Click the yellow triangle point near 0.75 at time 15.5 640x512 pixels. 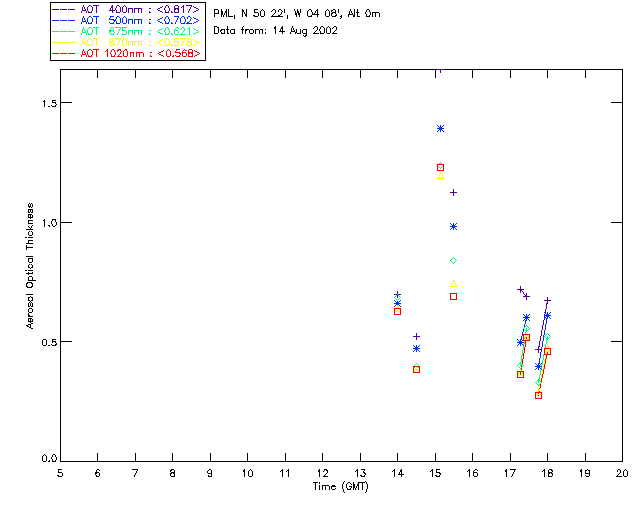pos(453,284)
